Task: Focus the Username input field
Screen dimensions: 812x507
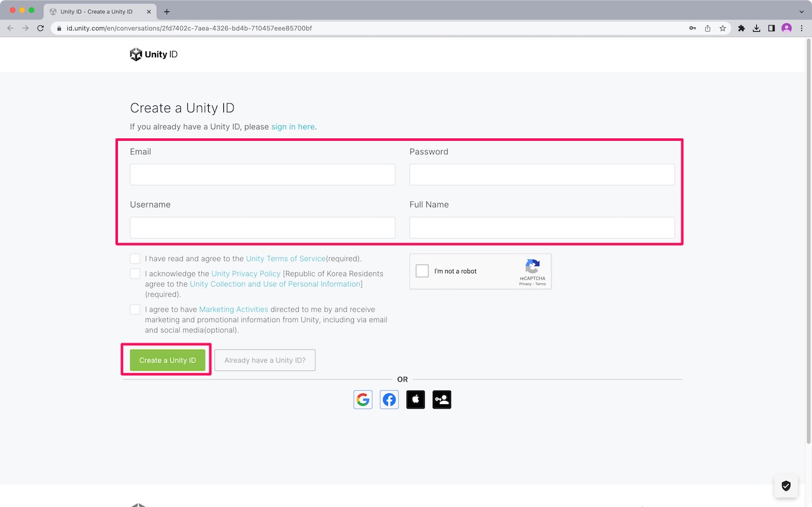Action: tap(263, 228)
